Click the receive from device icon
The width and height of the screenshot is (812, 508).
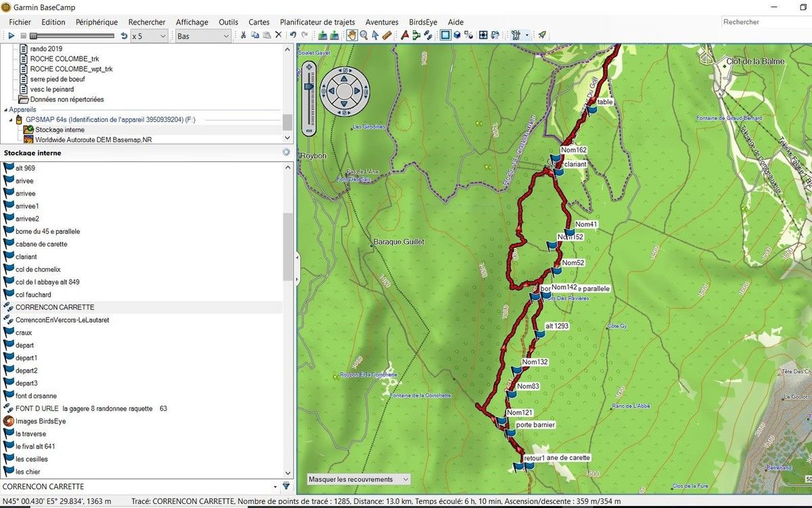coord(334,36)
